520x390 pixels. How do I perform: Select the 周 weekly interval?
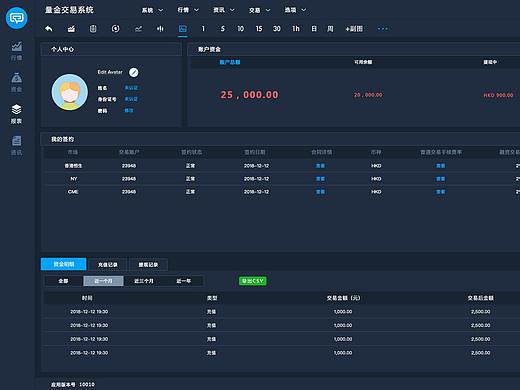point(330,29)
